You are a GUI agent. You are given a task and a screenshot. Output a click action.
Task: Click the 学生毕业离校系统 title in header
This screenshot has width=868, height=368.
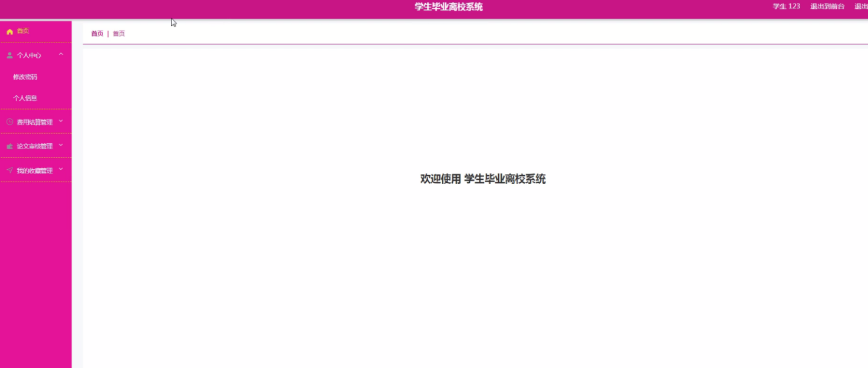point(448,7)
